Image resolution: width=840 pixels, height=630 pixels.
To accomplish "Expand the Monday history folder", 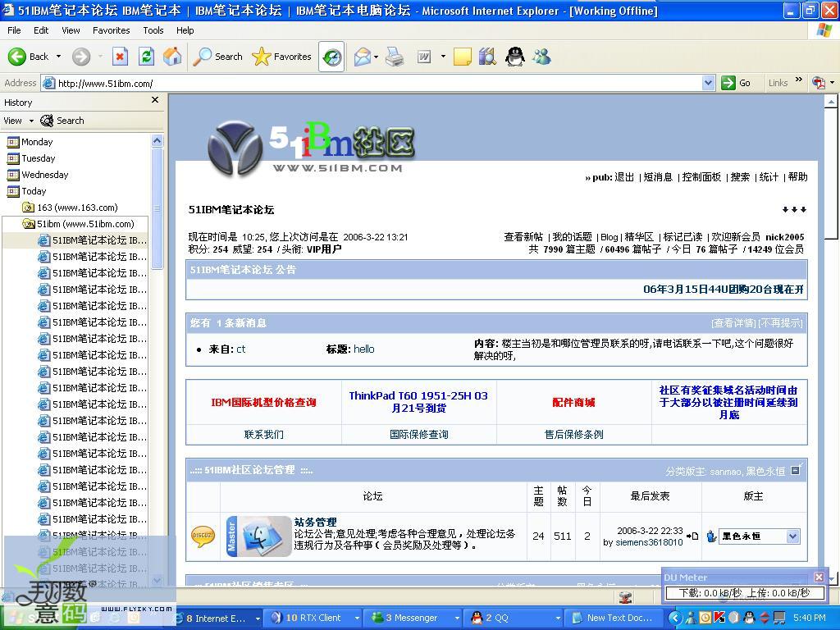I will click(x=30, y=142).
